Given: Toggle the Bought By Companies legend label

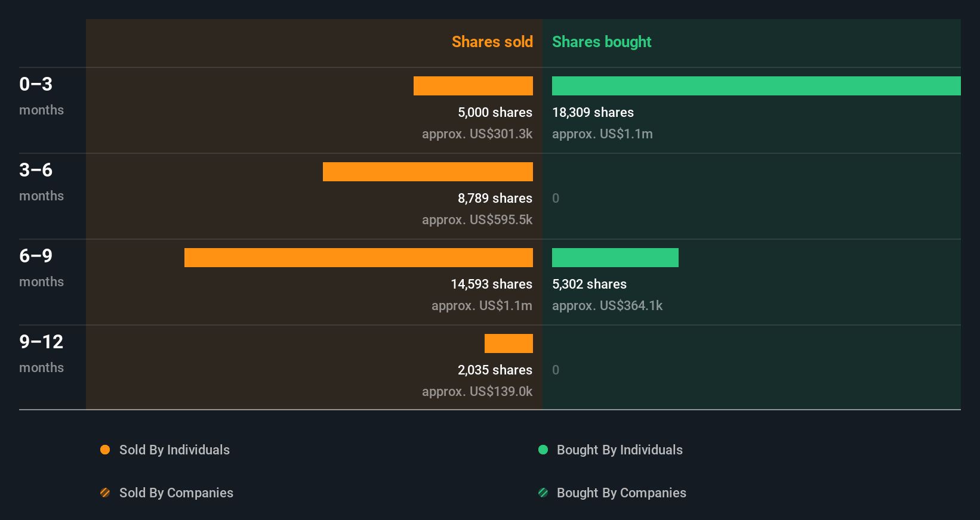Looking at the screenshot, I should [x=621, y=493].
